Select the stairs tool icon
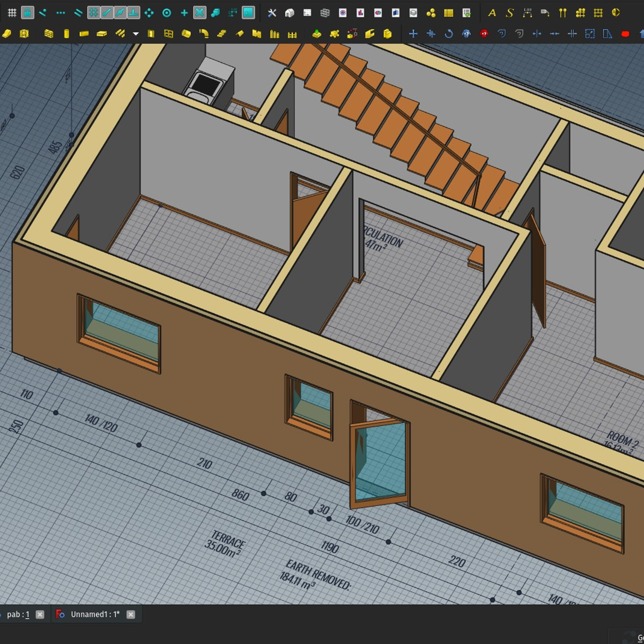 [221, 34]
